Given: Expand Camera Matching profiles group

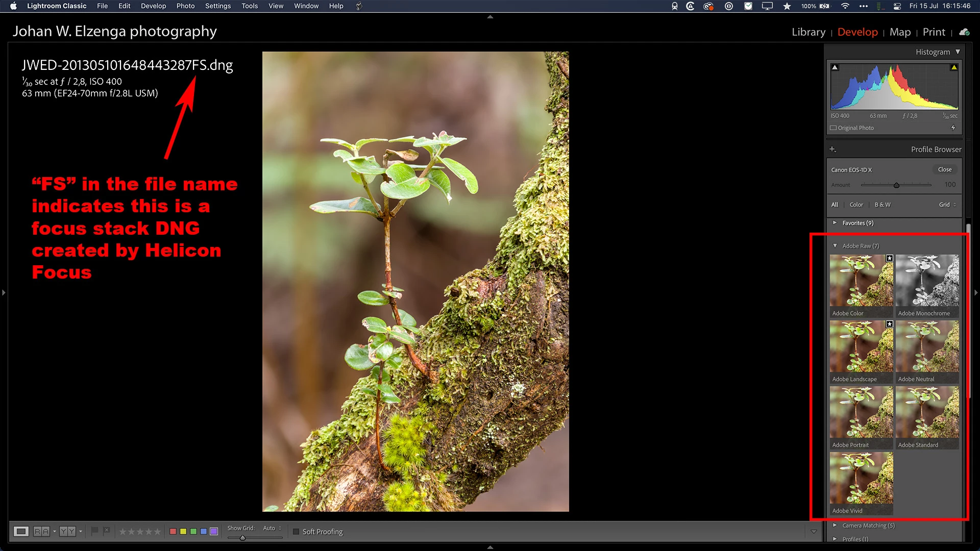Looking at the screenshot, I should 835,525.
